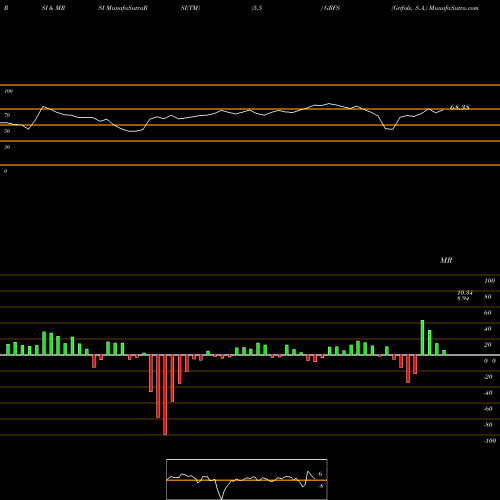Click the SI MunafaSutraR header text
This screenshot has width=500, height=500.
pyautogui.click(x=123, y=8)
